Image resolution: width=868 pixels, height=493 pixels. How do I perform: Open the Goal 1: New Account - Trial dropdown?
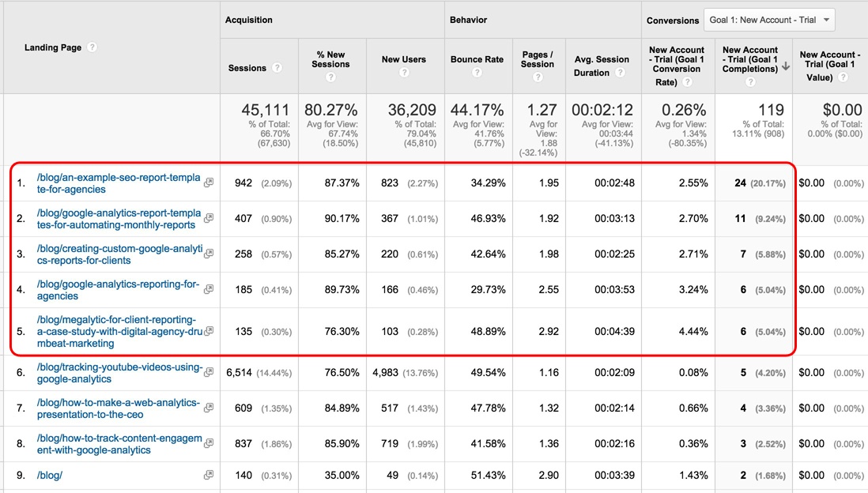(x=768, y=20)
